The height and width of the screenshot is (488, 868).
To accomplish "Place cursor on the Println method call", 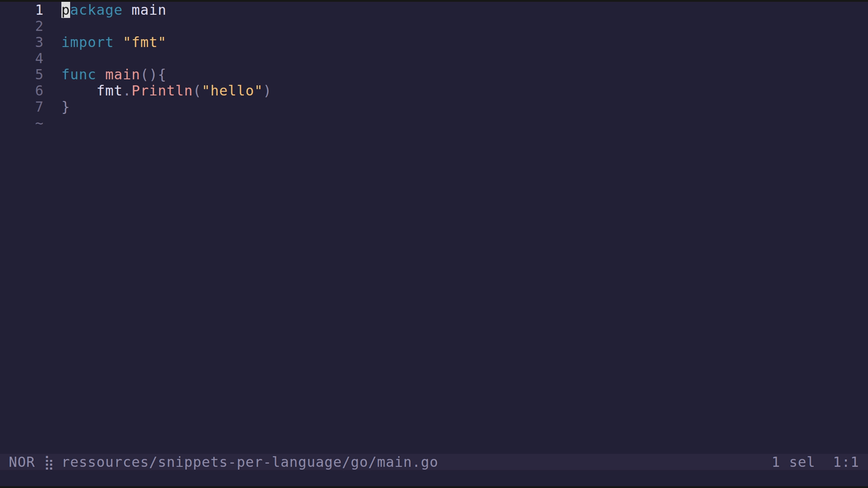I will click(x=162, y=91).
